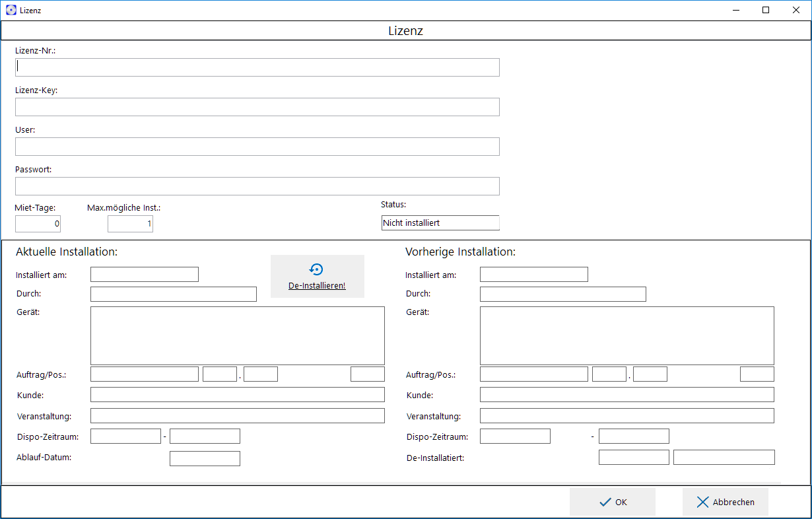Click the Status: label

393,205
